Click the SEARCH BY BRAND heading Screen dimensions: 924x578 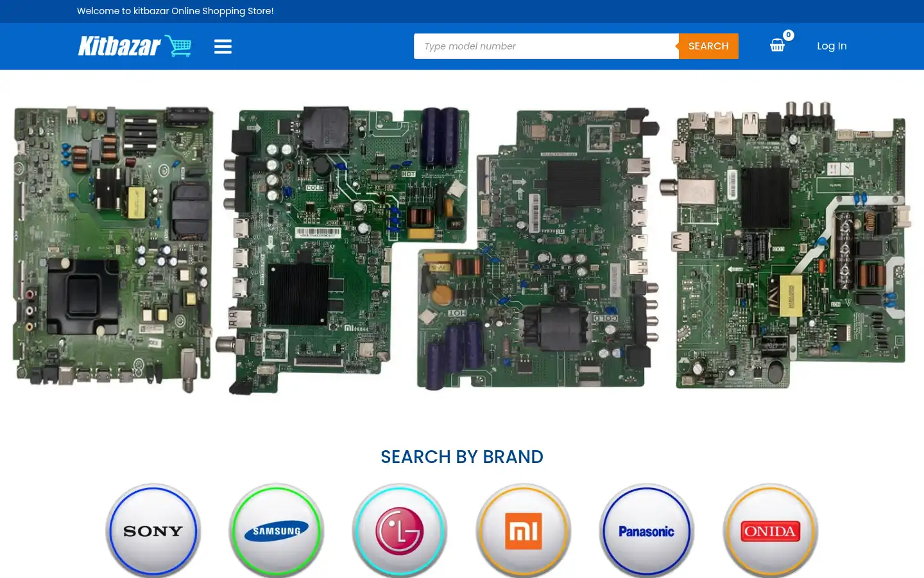pyautogui.click(x=462, y=457)
